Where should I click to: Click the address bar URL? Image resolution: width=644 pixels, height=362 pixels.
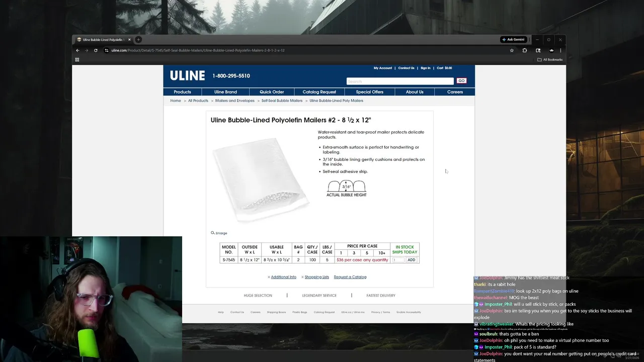(198, 50)
